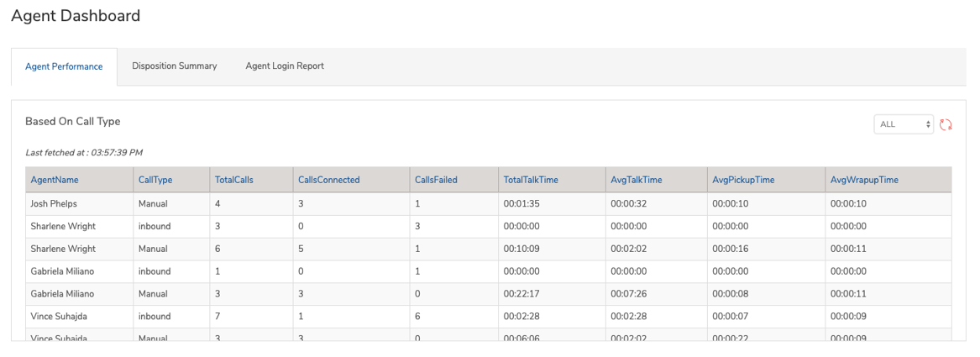Click the TotalCalls column header
Image resolution: width=980 pixels, height=357 pixels.
234,180
